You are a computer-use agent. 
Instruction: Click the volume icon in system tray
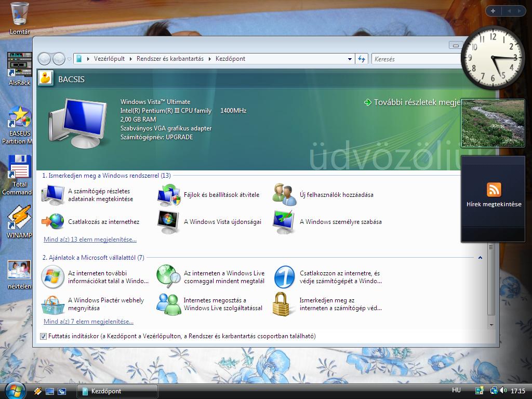pos(503,391)
